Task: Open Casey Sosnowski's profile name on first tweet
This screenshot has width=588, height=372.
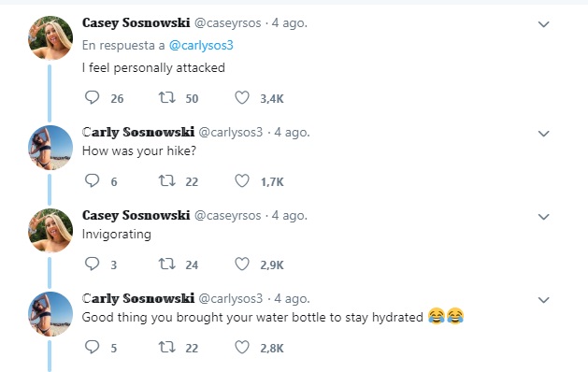Action: point(136,22)
